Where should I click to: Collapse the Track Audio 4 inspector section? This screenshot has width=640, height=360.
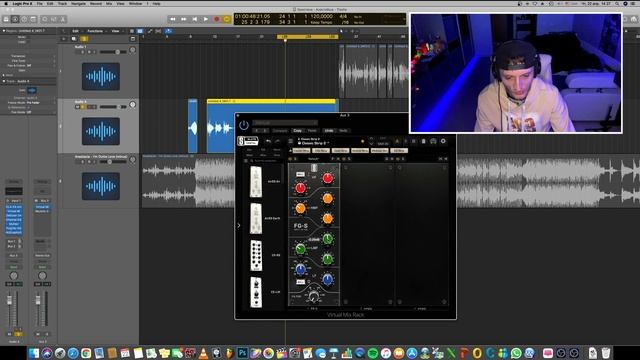pos(4,81)
